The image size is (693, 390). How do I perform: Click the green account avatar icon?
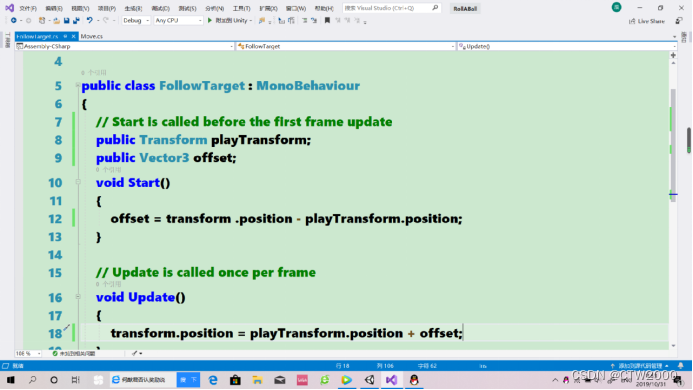pyautogui.click(x=616, y=7)
